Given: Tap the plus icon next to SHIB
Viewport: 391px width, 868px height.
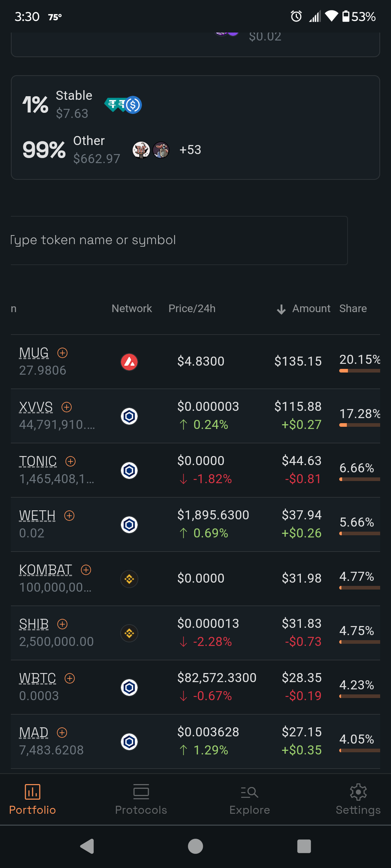Looking at the screenshot, I should coord(62,624).
